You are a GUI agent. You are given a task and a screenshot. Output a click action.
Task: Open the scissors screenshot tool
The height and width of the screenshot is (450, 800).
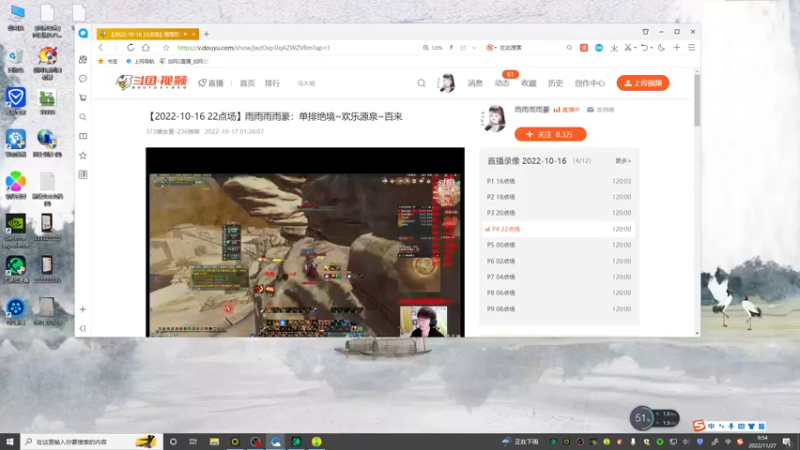tap(628, 47)
